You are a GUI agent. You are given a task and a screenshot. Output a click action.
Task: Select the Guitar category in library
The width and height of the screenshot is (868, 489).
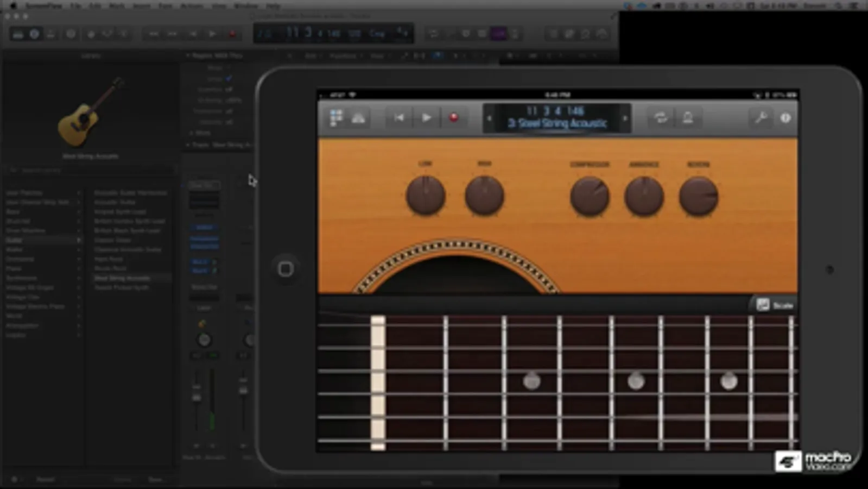(15, 240)
